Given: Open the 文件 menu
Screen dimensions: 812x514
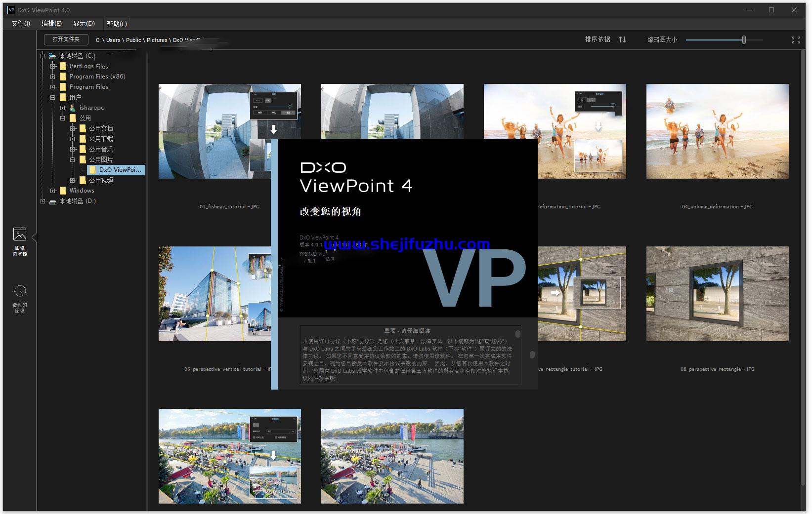Looking at the screenshot, I should tap(21, 23).
